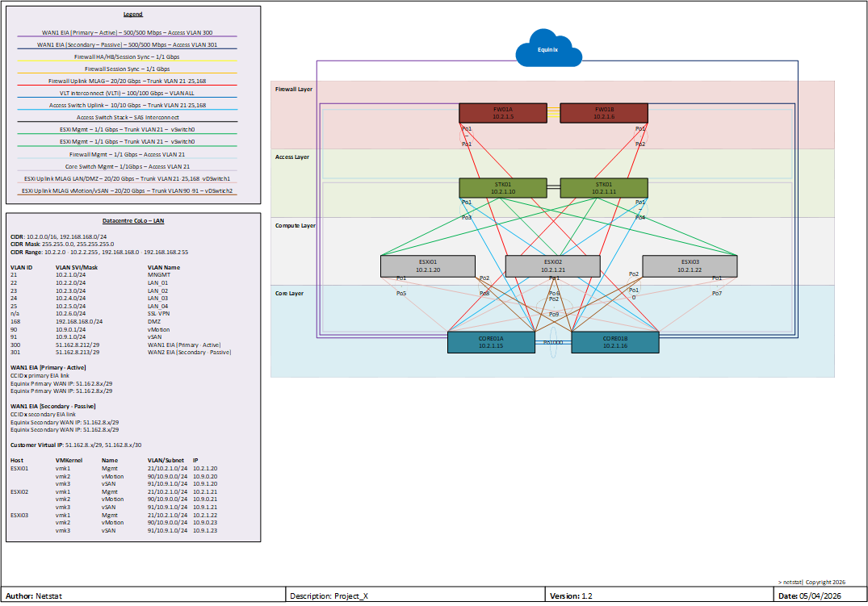This screenshot has height=606, width=868.
Task: Click the DMZ VLAN name
Action: coord(154,321)
